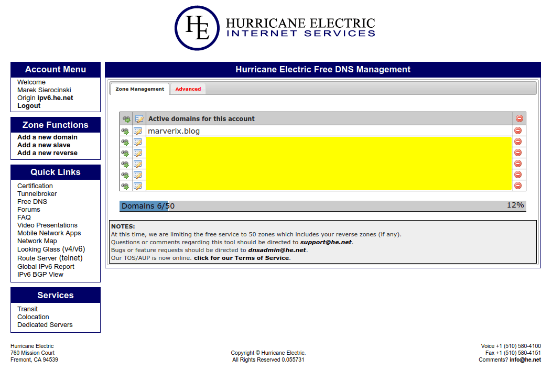Click Add a new reverse
The height and width of the screenshot is (392, 552).
[47, 153]
